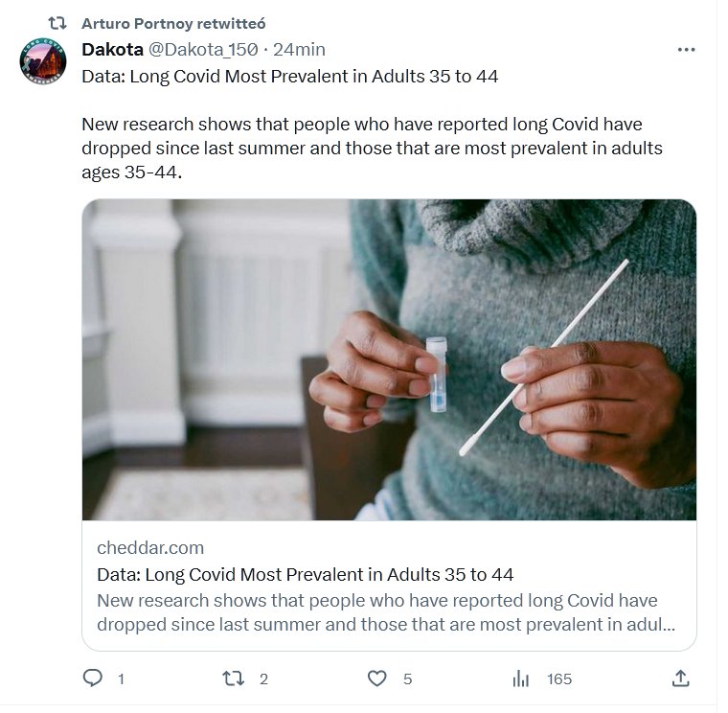Open Arturo Portnoy retwitteó link
Viewport: 728px width, 713px height.
(x=173, y=23)
